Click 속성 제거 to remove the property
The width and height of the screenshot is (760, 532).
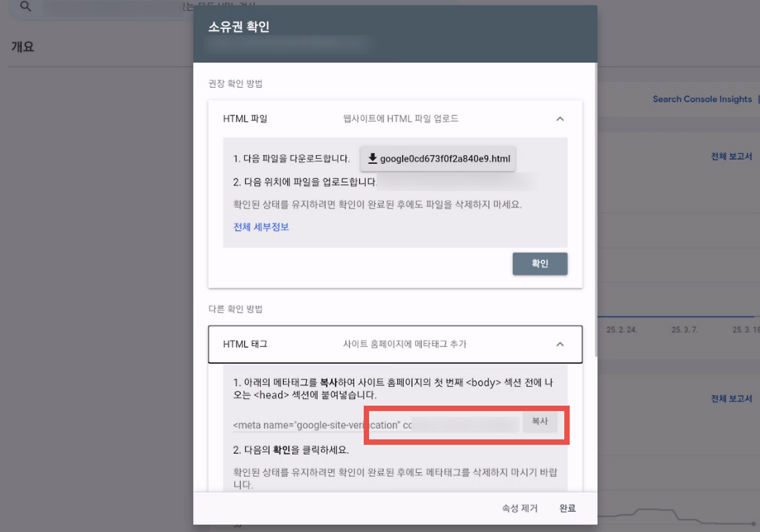coord(519,508)
